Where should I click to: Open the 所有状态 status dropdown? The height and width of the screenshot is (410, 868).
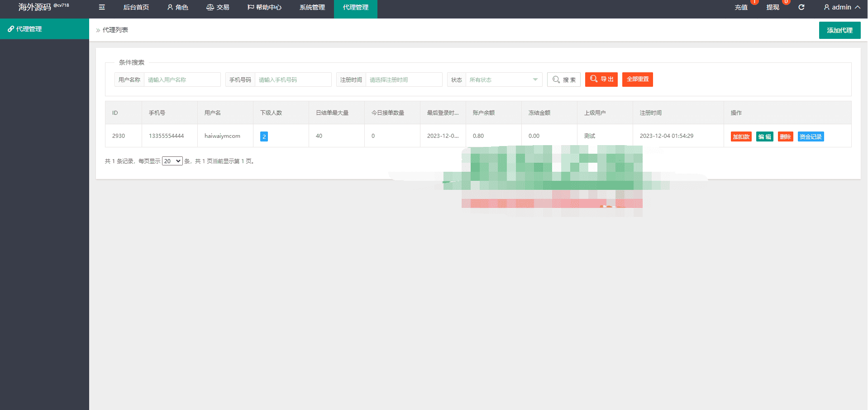tap(504, 80)
